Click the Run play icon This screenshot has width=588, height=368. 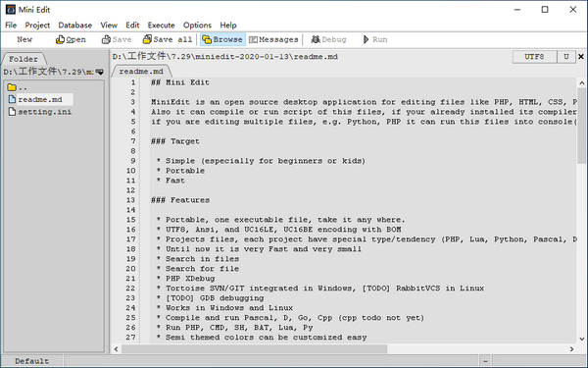[366, 39]
